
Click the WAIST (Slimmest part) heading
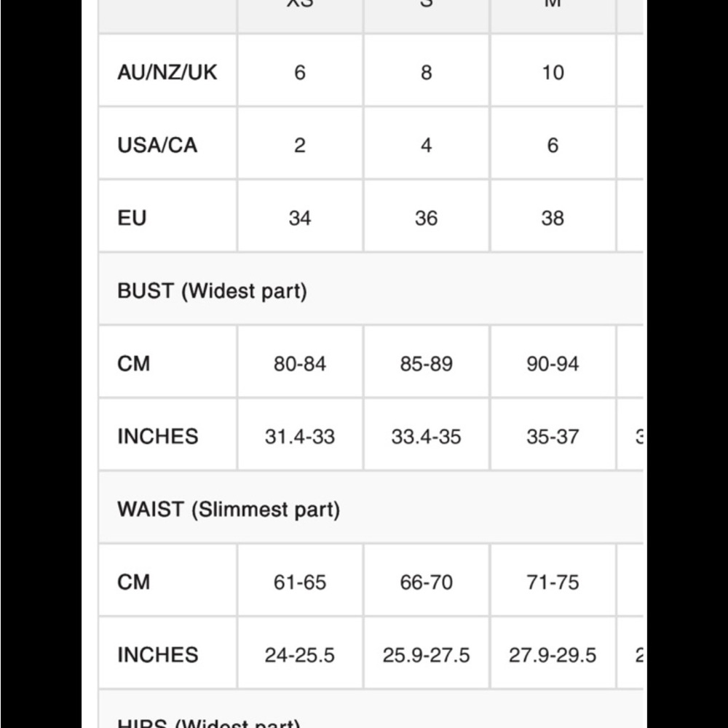[229, 509]
